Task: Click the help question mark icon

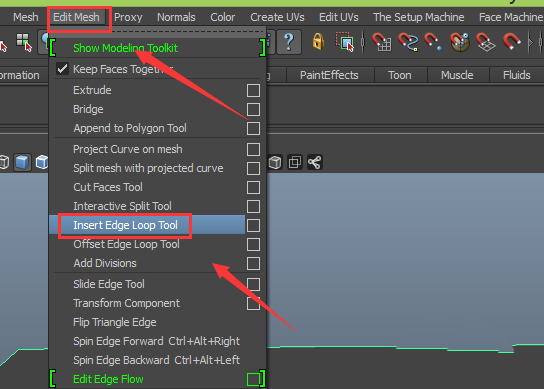Action: coord(289,42)
